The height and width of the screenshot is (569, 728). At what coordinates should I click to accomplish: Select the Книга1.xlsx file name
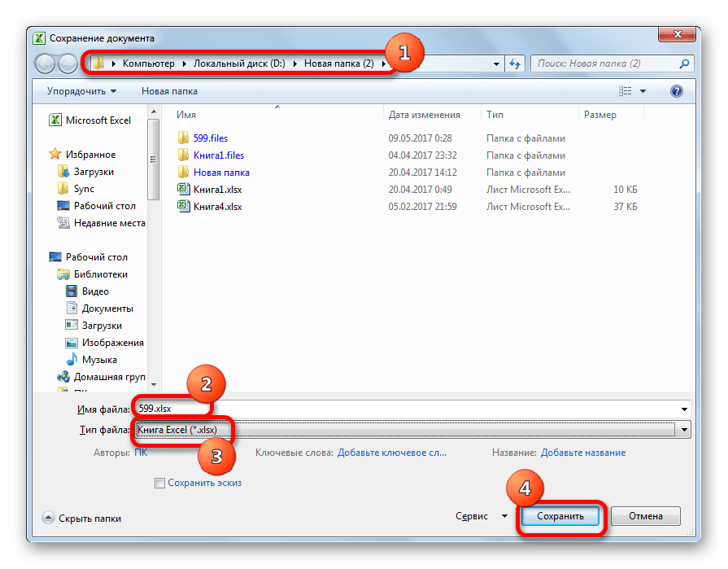pos(218,190)
